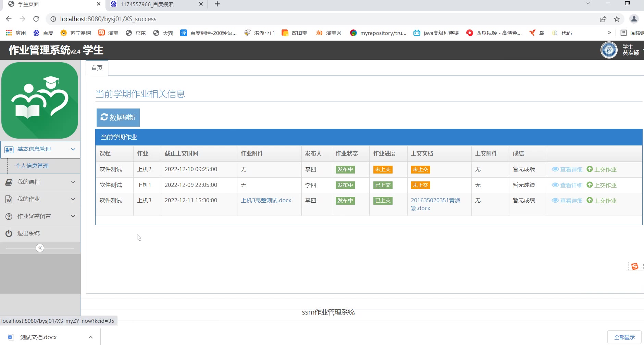The height and width of the screenshot is (345, 644).
Task: Click the upload icon for 上机2 row
Action: click(590, 169)
